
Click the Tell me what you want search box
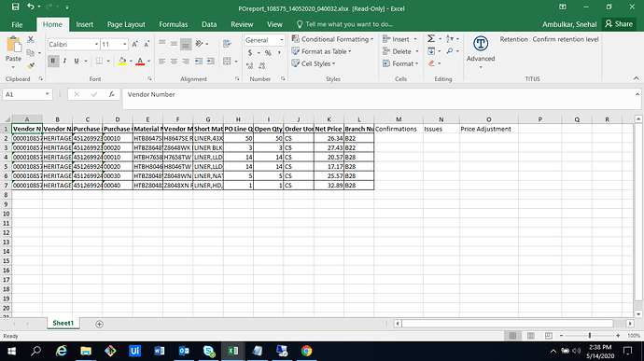pyautogui.click(x=345, y=24)
